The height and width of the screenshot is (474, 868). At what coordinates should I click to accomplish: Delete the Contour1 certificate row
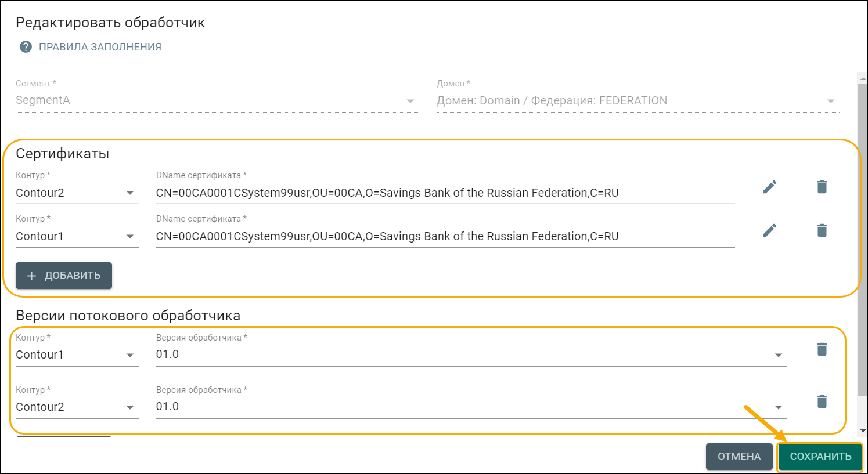[822, 230]
